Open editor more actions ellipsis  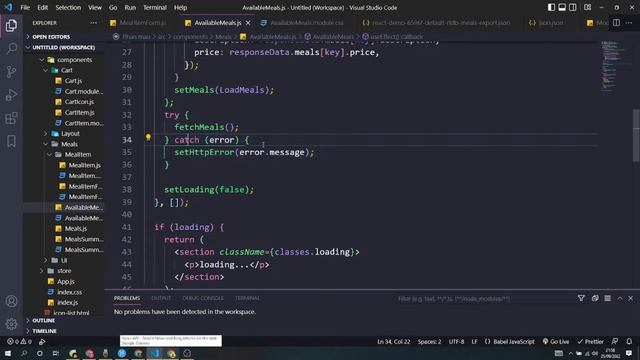(629, 23)
